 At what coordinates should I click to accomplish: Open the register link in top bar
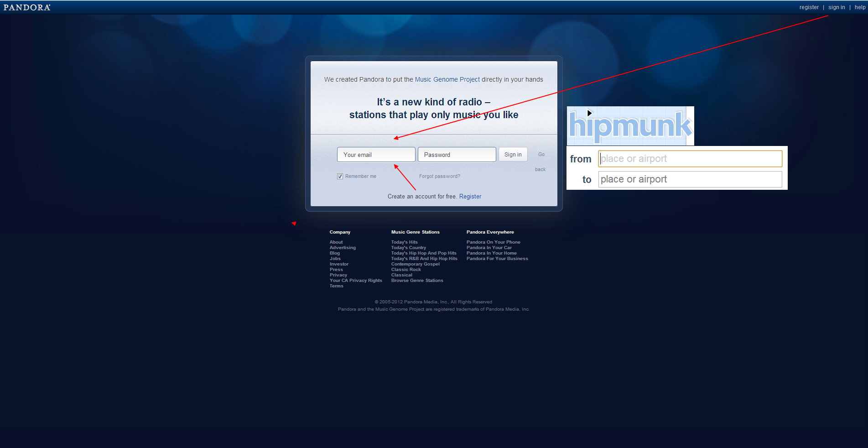point(809,7)
